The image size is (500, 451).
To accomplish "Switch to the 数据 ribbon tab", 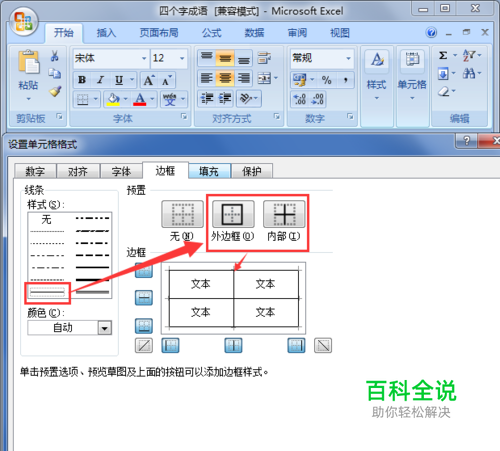I will (254, 33).
